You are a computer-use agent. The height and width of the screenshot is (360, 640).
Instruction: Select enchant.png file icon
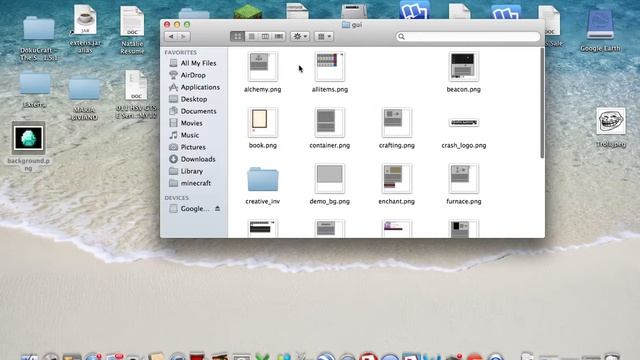click(396, 178)
